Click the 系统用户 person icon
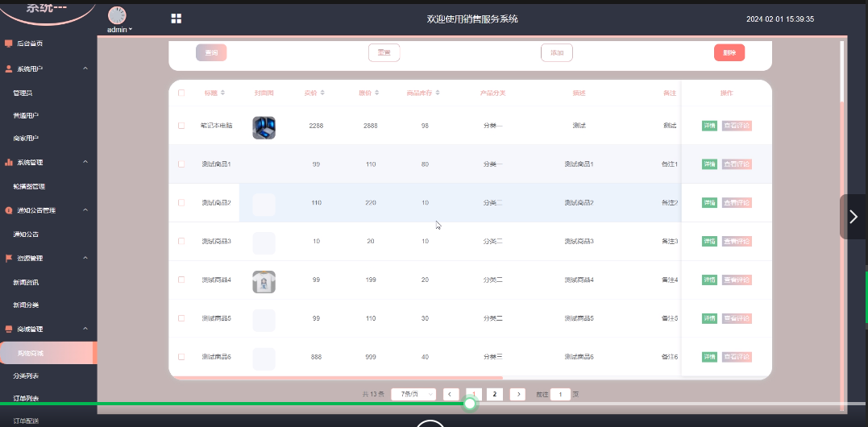 coord(8,68)
